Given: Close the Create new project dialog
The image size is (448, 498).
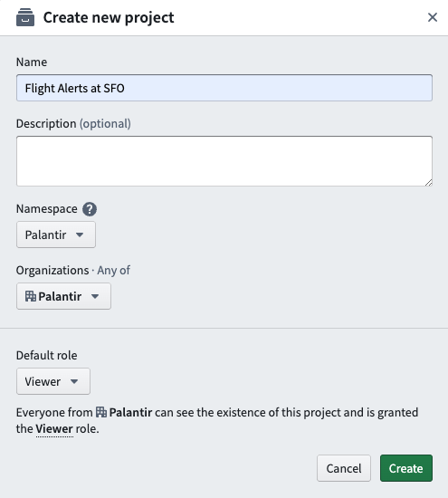Looking at the screenshot, I should coord(433,17).
